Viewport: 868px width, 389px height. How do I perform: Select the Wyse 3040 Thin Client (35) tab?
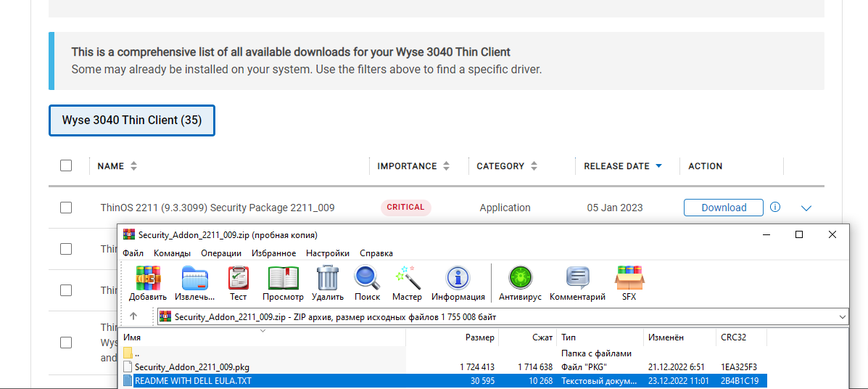[132, 120]
